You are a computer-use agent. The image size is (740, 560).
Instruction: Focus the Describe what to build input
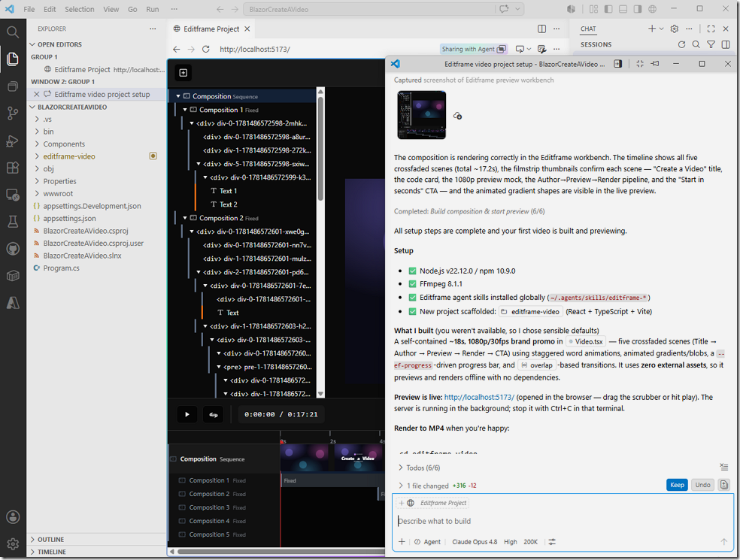tap(562, 521)
